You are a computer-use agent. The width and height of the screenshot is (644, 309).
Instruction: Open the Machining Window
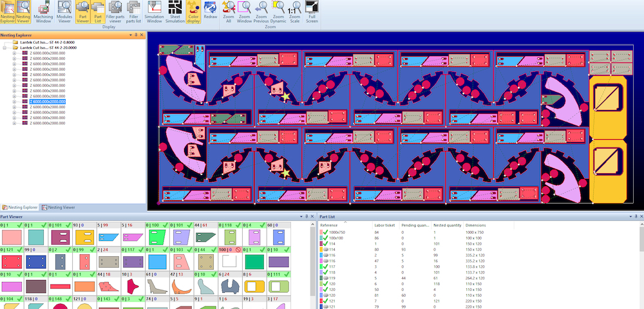pyautogui.click(x=44, y=13)
